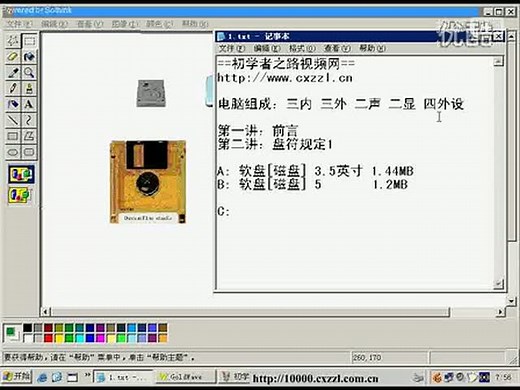Click the foreground/background color indicator box
This screenshot has width=520, height=390.
point(12,333)
